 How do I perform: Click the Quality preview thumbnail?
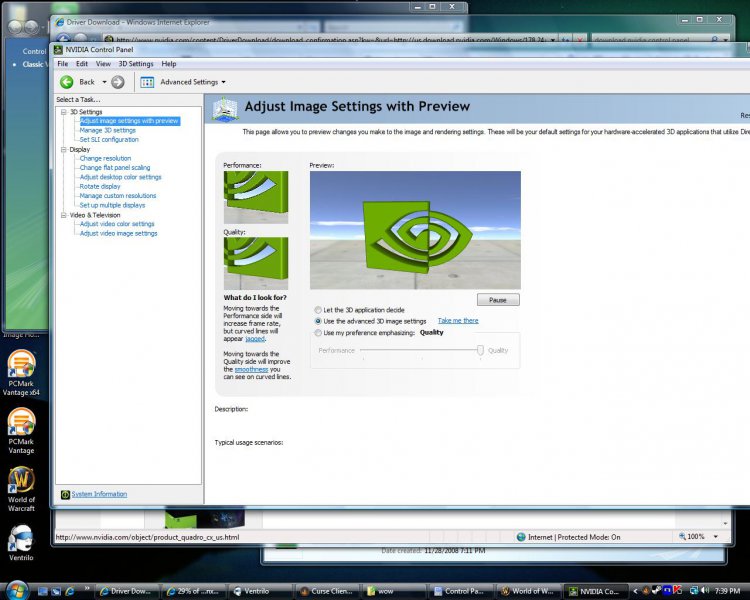(x=256, y=263)
